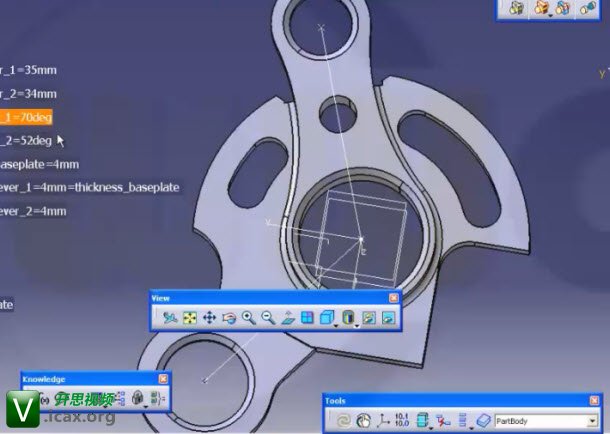Expand the quick view cube dropdown arrow
The height and width of the screenshot is (434, 610).
(336, 326)
